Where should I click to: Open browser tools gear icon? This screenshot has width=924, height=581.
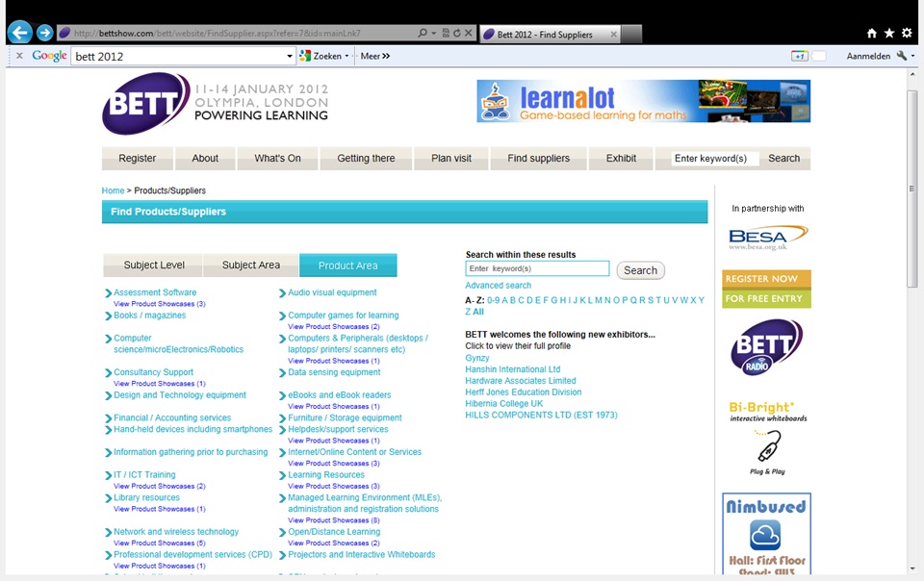(x=906, y=33)
